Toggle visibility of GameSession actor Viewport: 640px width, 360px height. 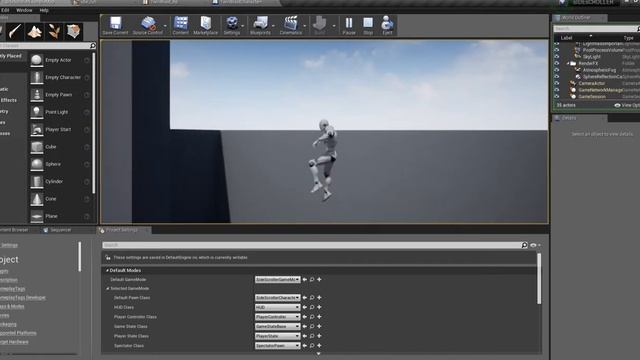coord(556,96)
